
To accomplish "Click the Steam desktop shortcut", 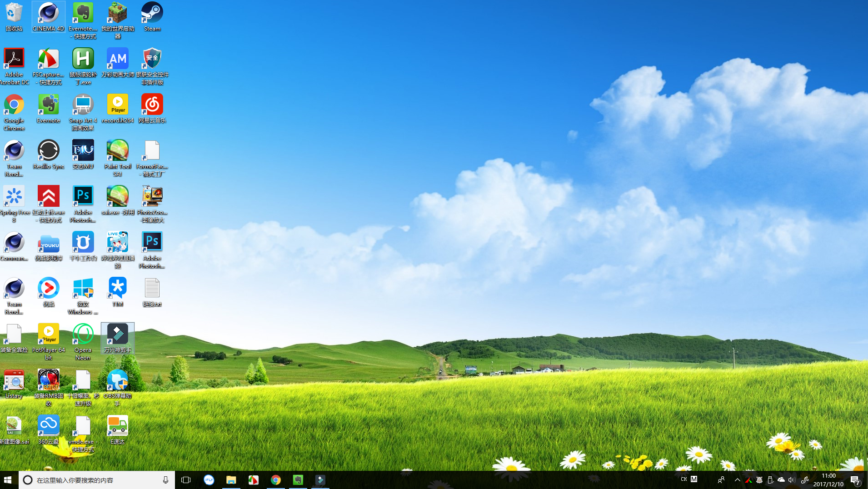I will click(152, 17).
